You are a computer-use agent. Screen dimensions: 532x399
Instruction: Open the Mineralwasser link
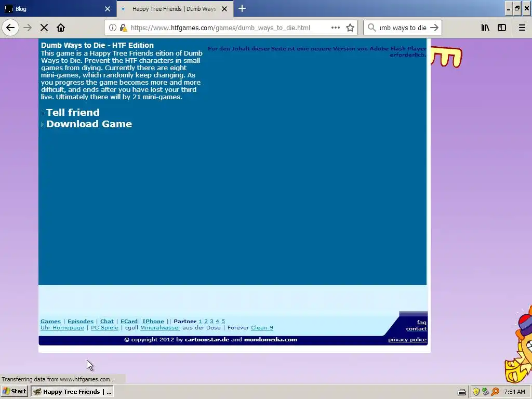[x=160, y=328]
